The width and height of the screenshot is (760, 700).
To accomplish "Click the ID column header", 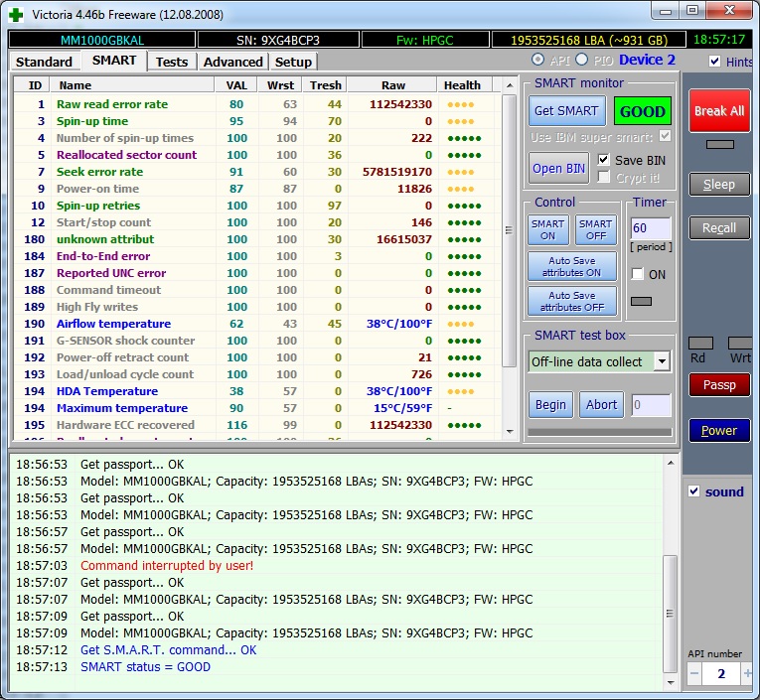I will (33, 84).
